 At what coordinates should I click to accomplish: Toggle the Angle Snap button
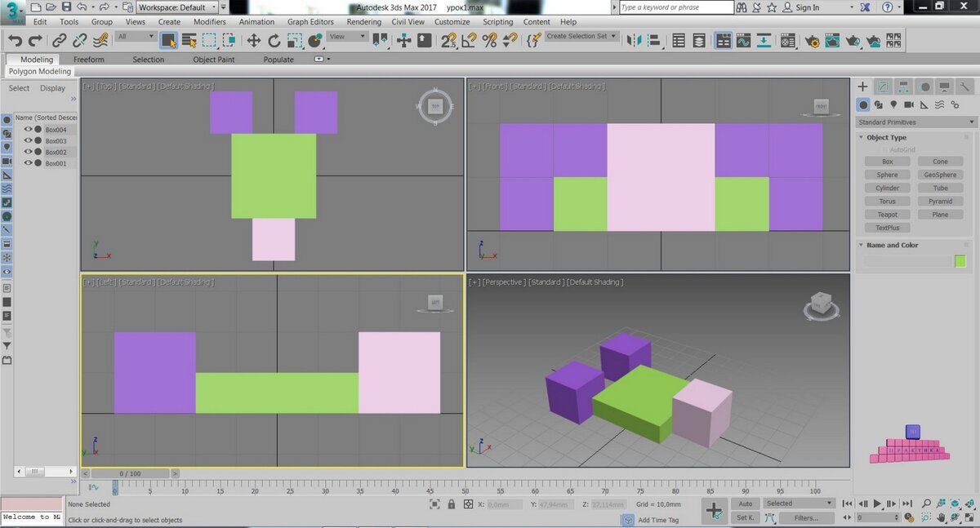click(x=469, y=40)
